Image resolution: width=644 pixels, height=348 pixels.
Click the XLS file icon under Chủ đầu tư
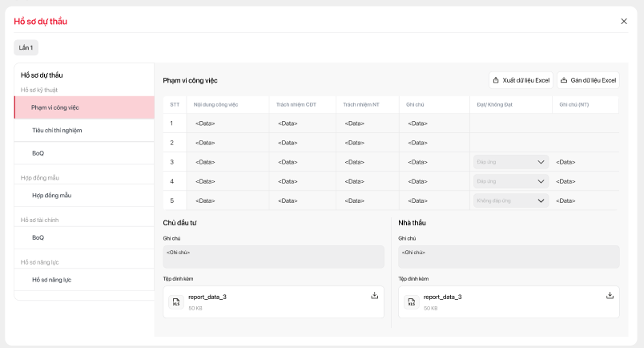176,302
